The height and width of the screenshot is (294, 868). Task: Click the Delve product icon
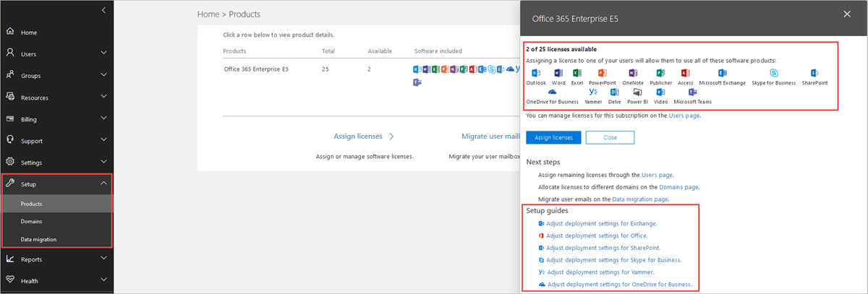coord(615,92)
